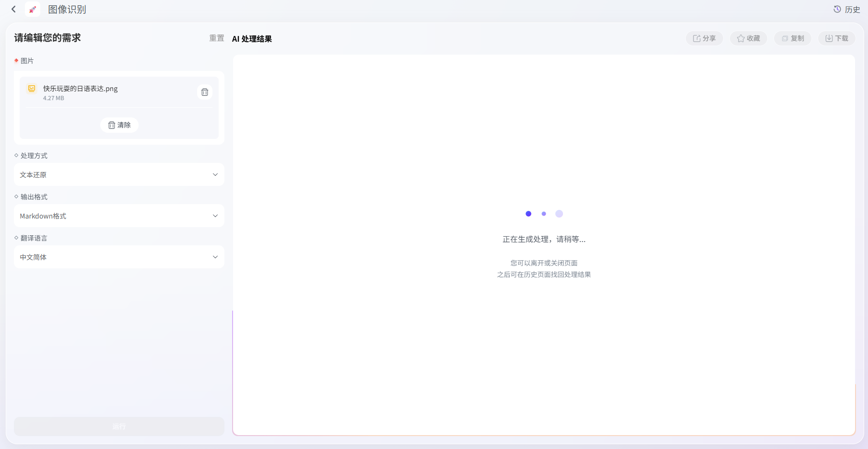Open the 历史 history clock icon
Screen dimensions: 868x449
tap(837, 9)
